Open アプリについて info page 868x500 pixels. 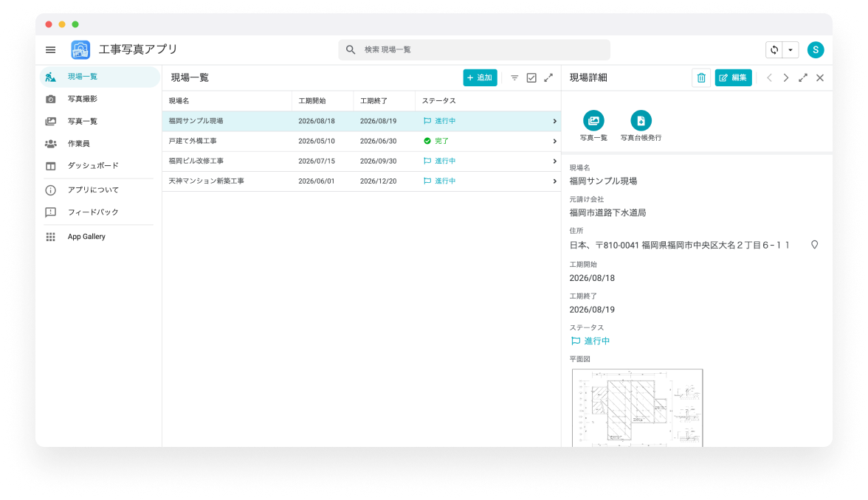click(x=100, y=190)
